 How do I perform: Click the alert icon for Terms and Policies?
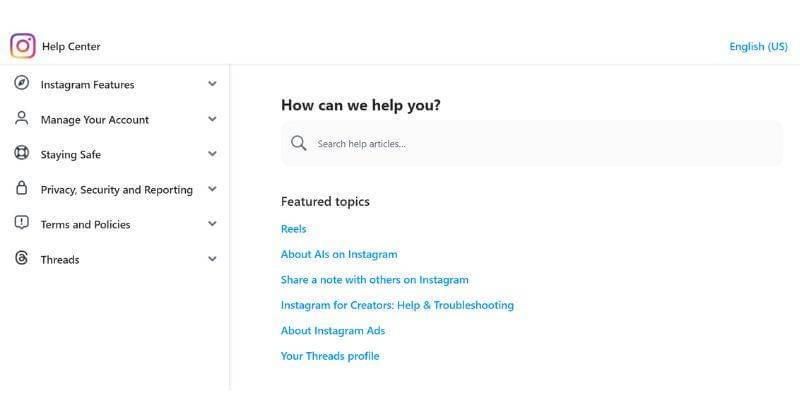(22, 224)
